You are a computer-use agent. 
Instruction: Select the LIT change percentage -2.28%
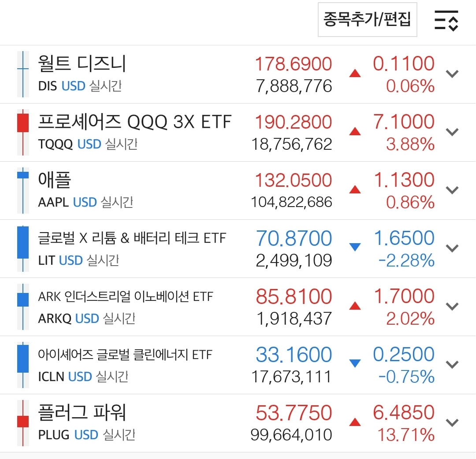[406, 261]
